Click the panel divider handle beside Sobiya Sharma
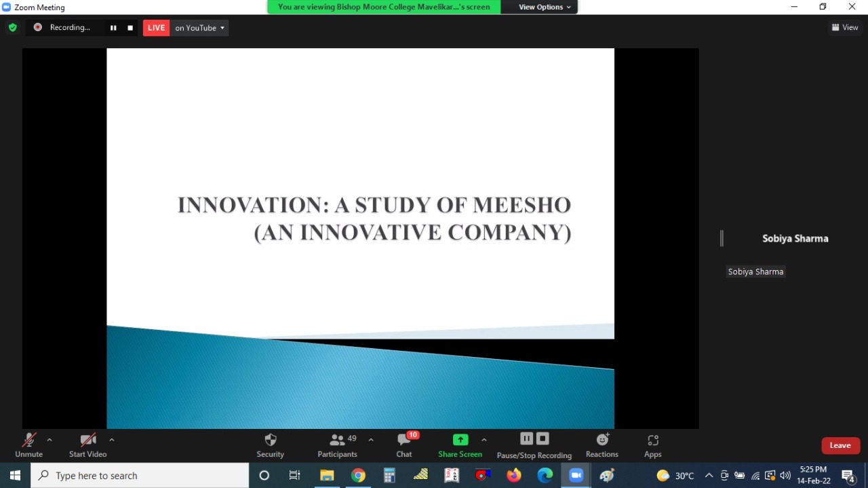This screenshot has height=488, width=868. (x=722, y=238)
